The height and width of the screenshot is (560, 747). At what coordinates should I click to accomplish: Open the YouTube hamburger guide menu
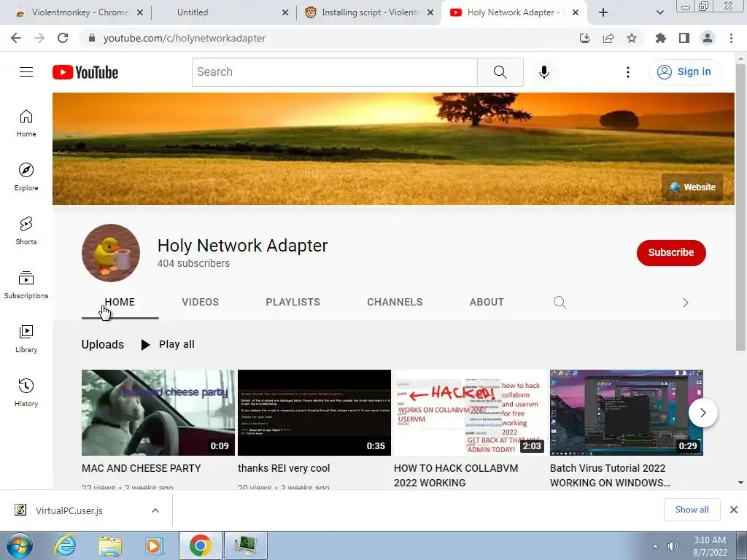coord(26,72)
